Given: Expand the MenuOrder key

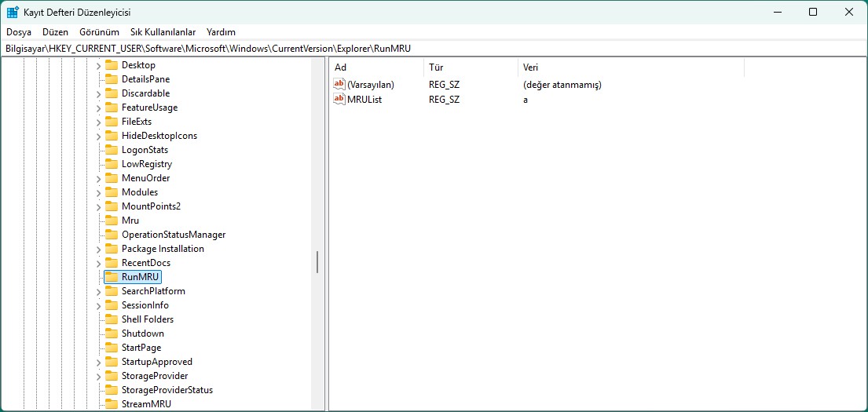Looking at the screenshot, I should 98,178.
